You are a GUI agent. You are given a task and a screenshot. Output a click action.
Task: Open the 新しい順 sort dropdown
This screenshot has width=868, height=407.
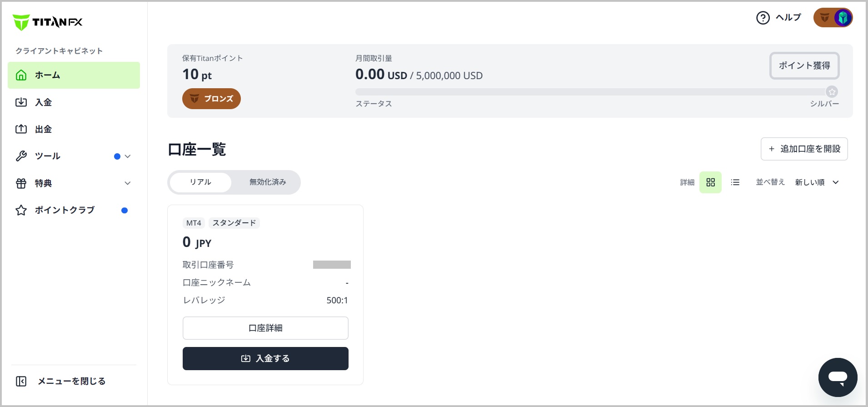point(817,182)
